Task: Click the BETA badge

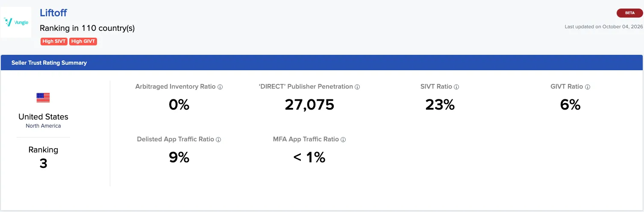Action: pos(630,13)
